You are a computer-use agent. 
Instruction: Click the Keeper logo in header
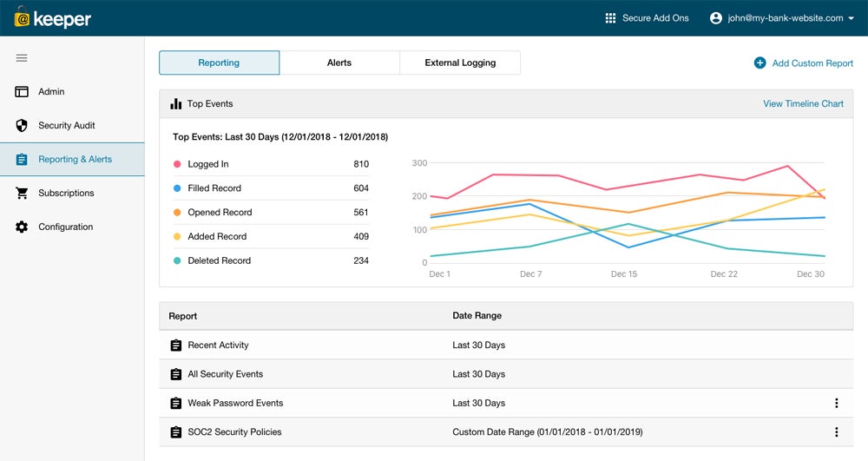52,18
